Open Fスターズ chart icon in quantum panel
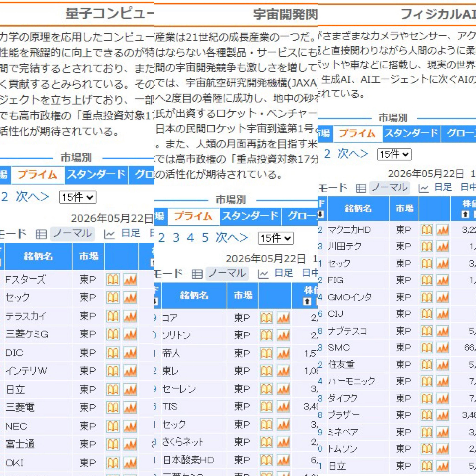 [x=130, y=280]
